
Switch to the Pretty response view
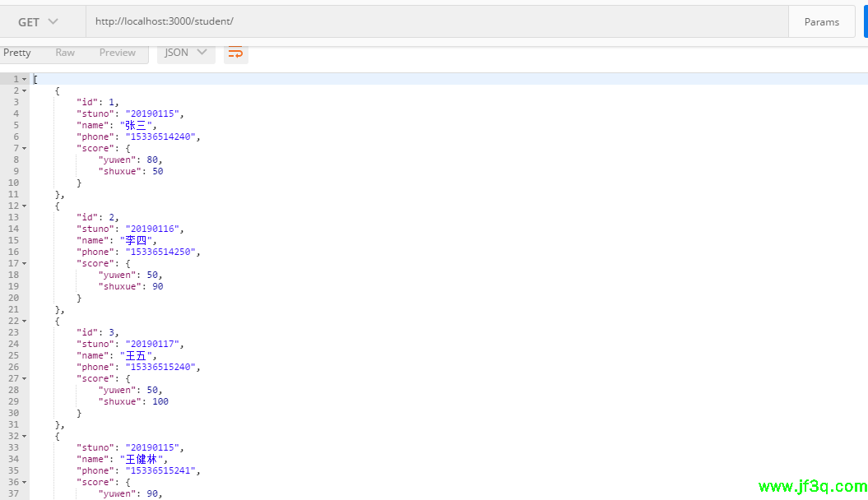click(16, 53)
